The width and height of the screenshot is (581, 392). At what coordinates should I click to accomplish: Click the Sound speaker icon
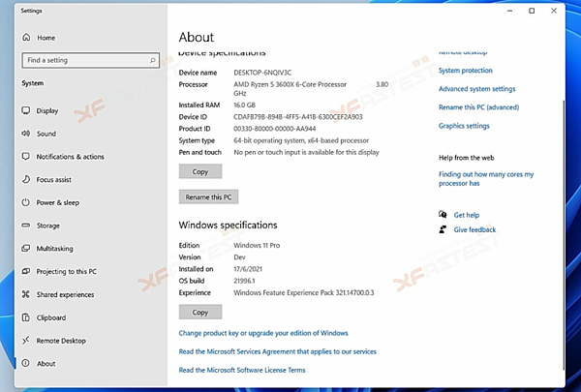pos(26,134)
